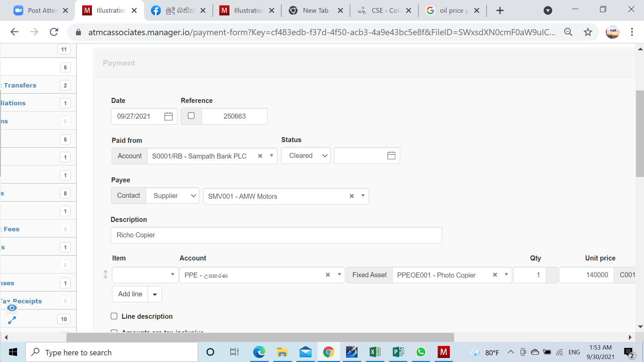644x362 pixels.
Task: Expand the Cleared status dropdown
Action: tap(306, 156)
